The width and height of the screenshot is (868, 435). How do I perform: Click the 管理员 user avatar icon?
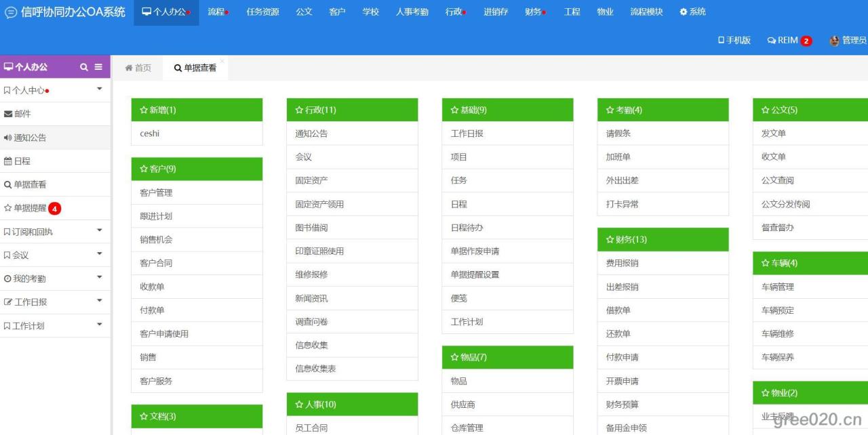coord(834,40)
